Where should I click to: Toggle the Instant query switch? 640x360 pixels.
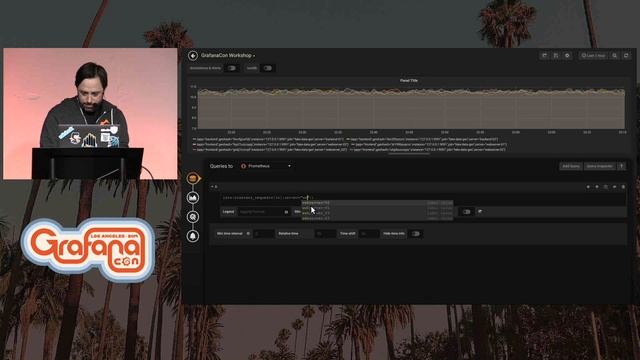click(466, 212)
